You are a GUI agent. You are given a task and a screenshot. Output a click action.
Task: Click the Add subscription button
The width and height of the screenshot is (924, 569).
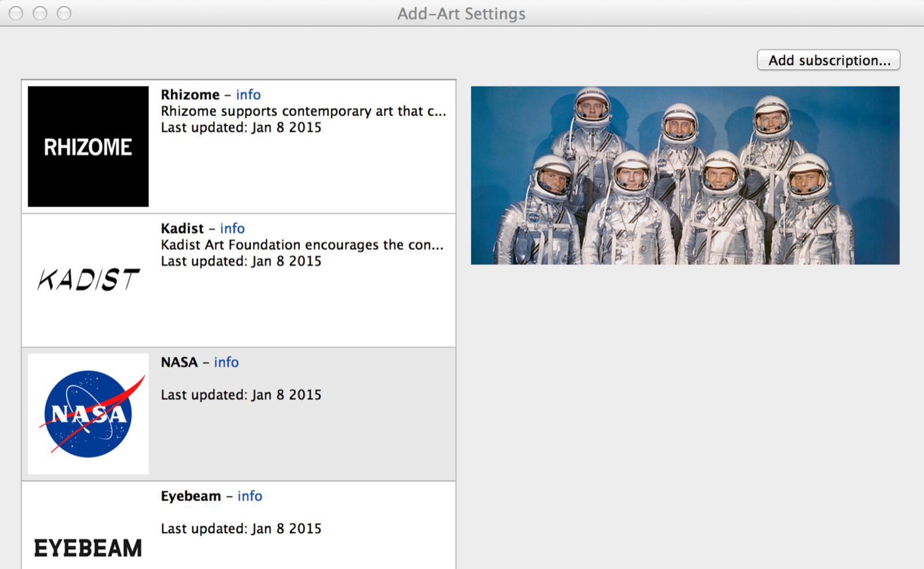click(829, 60)
